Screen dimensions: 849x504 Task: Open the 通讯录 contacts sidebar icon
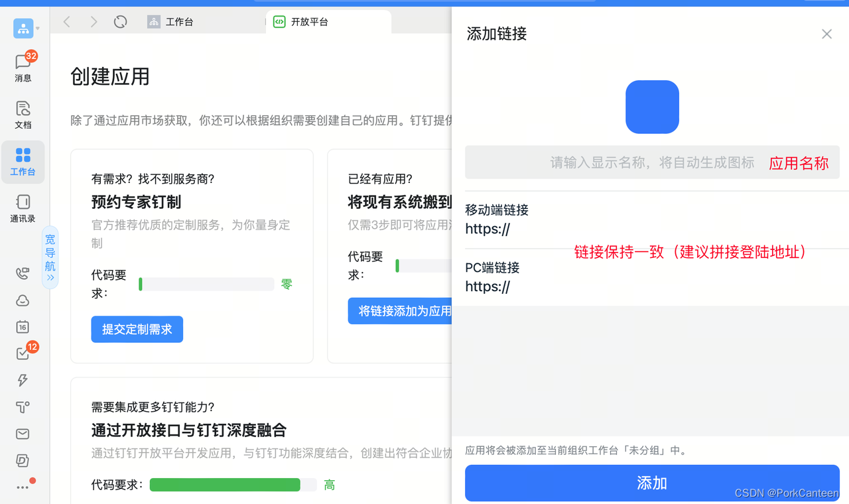(23, 208)
